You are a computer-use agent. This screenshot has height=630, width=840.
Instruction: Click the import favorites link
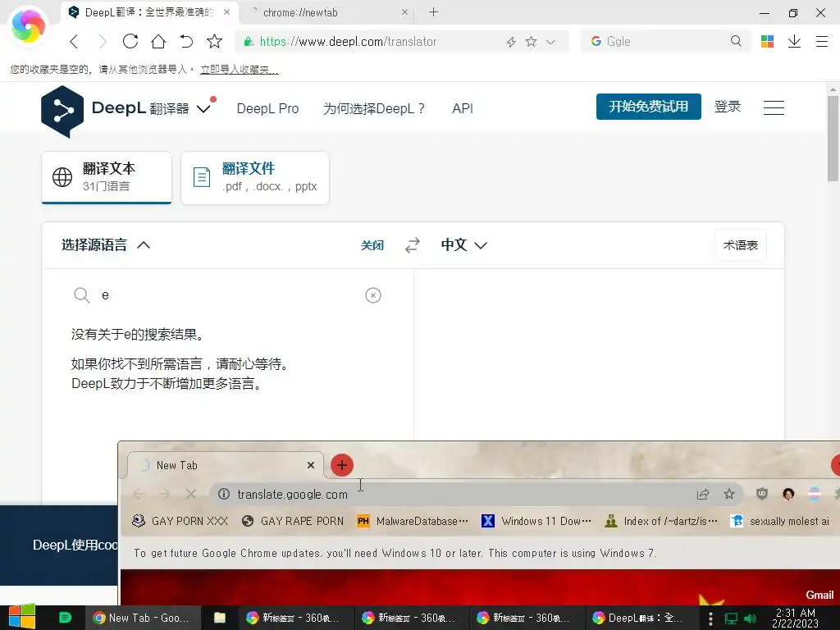click(x=239, y=70)
